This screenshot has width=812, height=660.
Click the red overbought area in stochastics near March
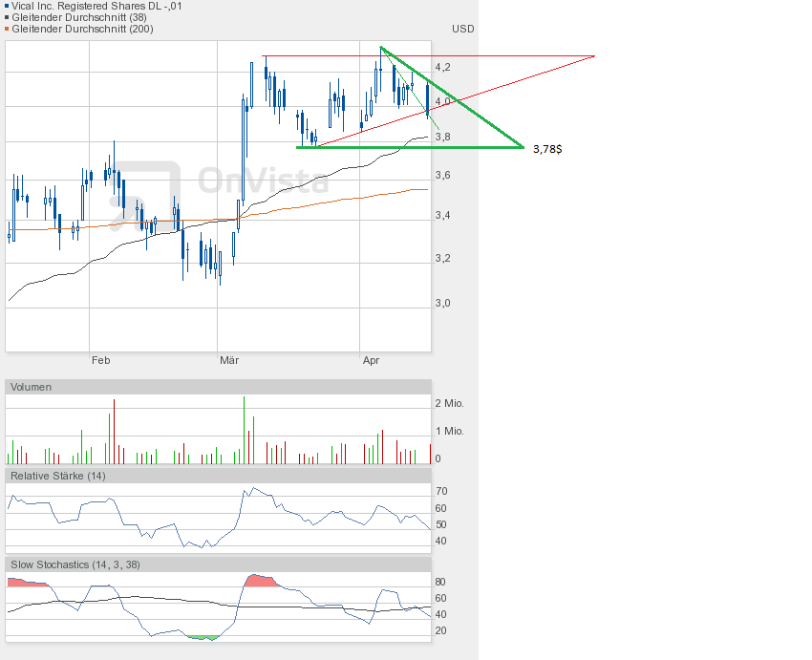(x=261, y=581)
